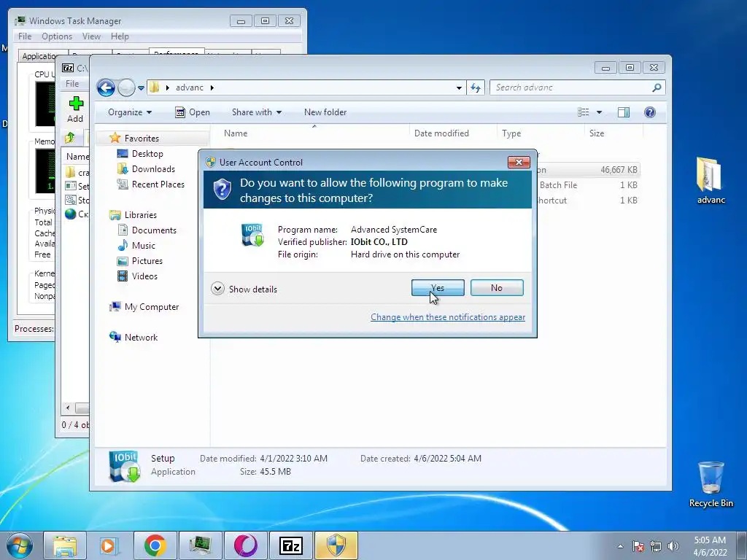This screenshot has height=560, width=747.
Task: Close the User Account Control dialog
Action: pyautogui.click(x=519, y=162)
